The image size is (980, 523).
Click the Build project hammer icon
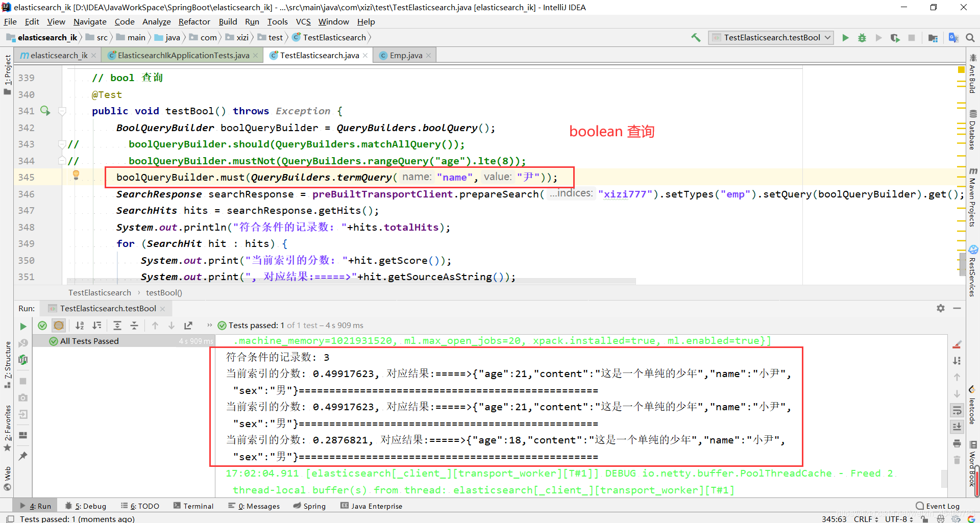tap(696, 37)
